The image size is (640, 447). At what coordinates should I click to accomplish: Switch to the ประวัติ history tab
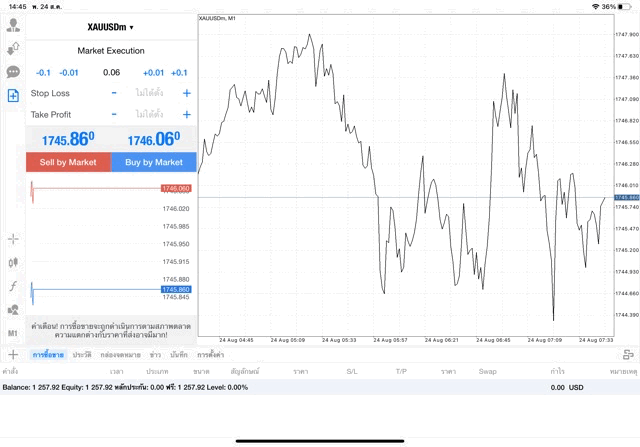coord(82,355)
